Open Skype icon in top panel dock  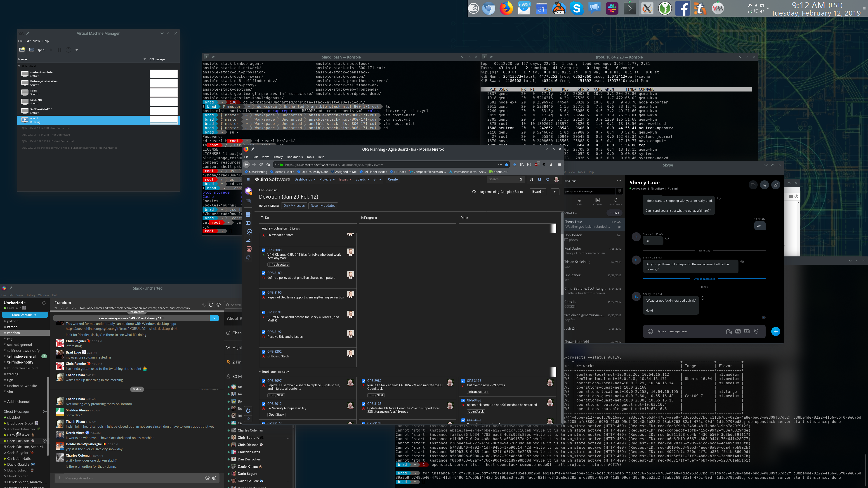[577, 8]
